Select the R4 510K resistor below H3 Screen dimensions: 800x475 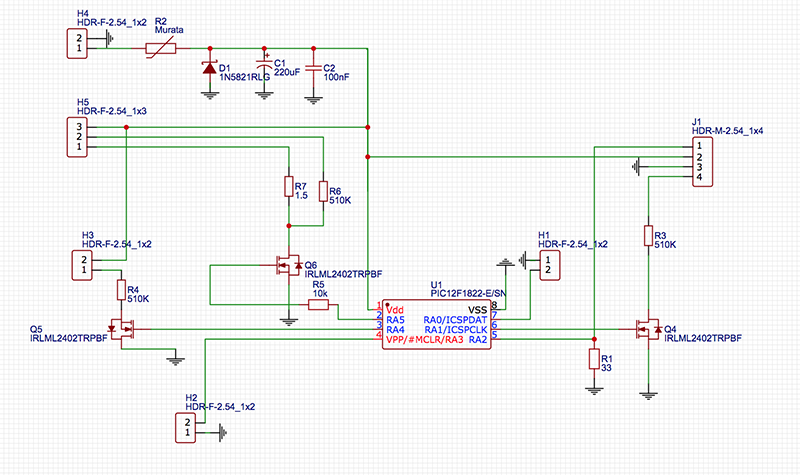[x=123, y=291]
